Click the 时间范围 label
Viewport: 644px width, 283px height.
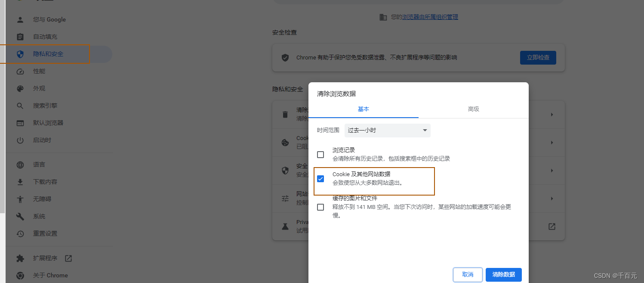[328, 130]
